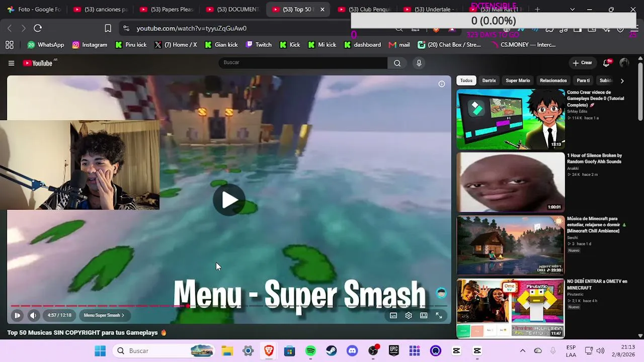The height and width of the screenshot is (362, 644).
Task: Type in the YouTube Buscar search box
Action: (303, 63)
